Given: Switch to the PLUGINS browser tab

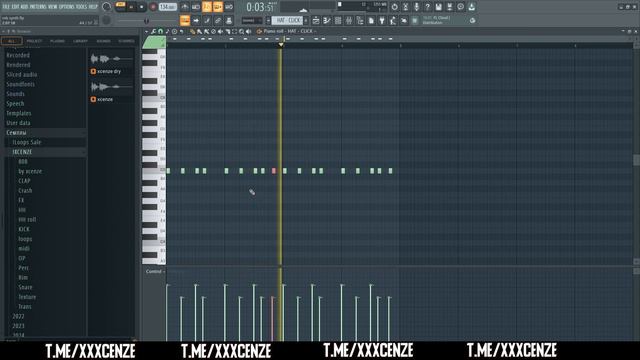Looking at the screenshot, I should pyautogui.click(x=57, y=41).
